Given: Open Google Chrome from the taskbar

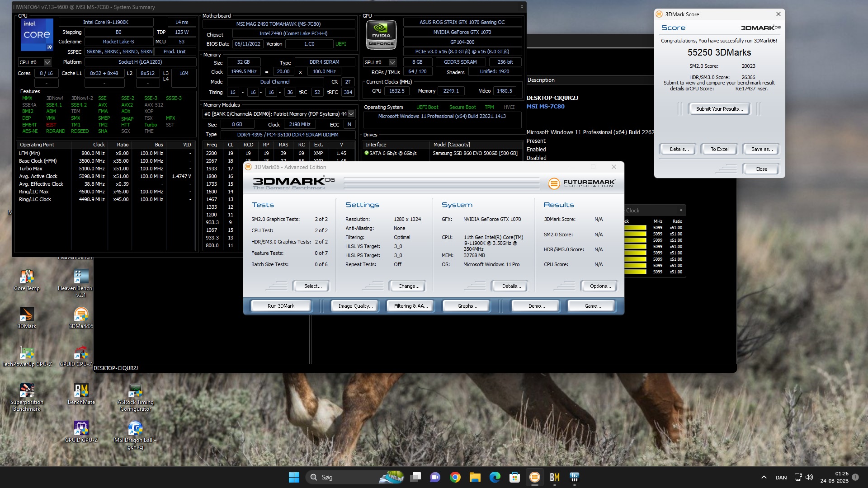Looking at the screenshot, I should 455,477.
